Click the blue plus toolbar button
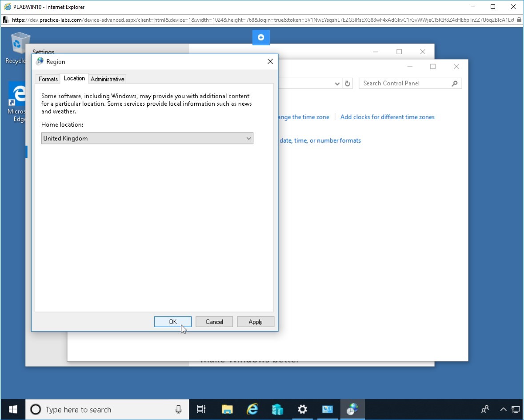 [x=261, y=37]
